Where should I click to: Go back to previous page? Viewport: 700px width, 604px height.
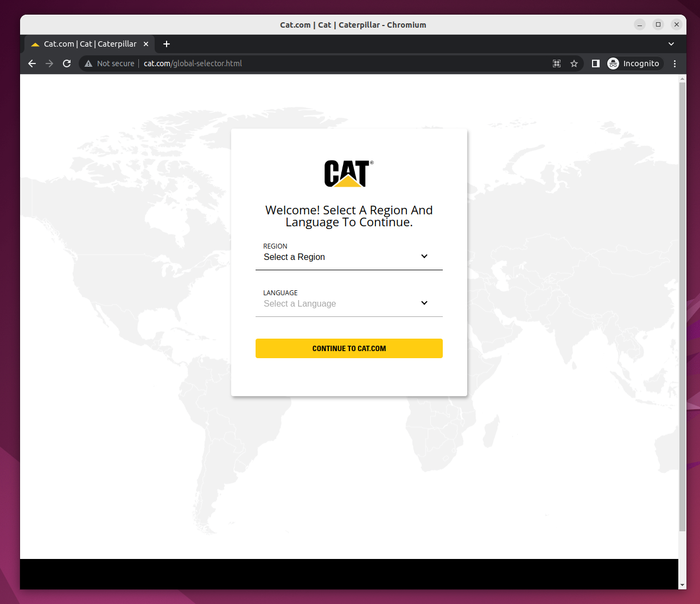[x=32, y=63]
